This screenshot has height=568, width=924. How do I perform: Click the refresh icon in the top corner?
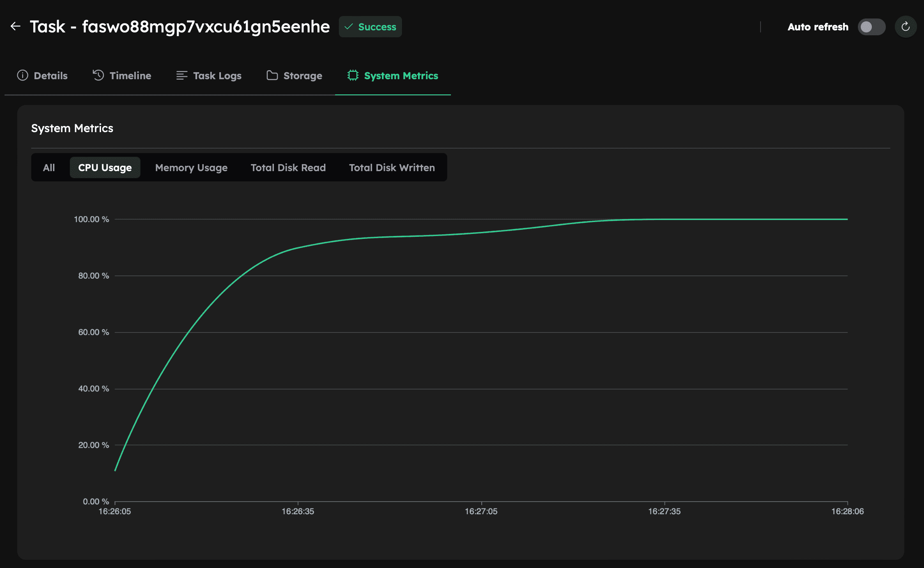(x=905, y=26)
